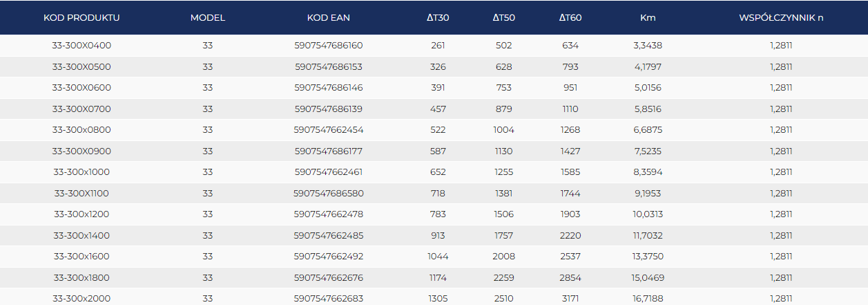Click product code 33-300X0600
Screen dimensions: 868x305
81,88
